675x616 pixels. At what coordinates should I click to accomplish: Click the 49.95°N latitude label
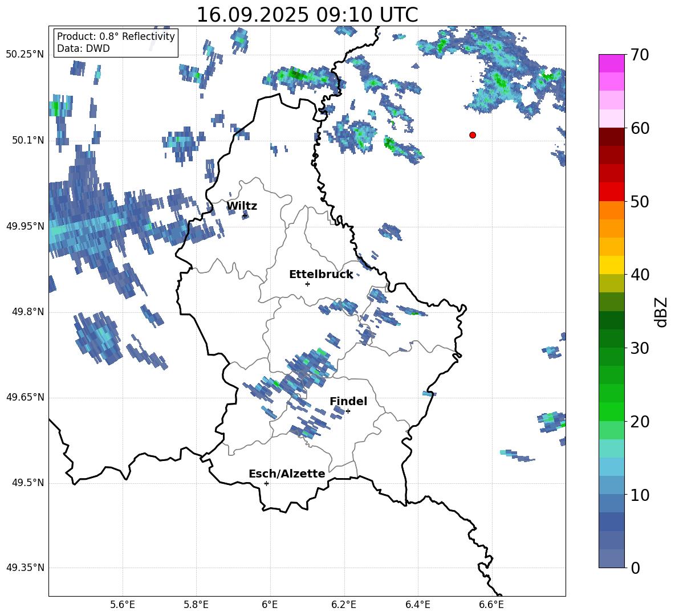25,226
